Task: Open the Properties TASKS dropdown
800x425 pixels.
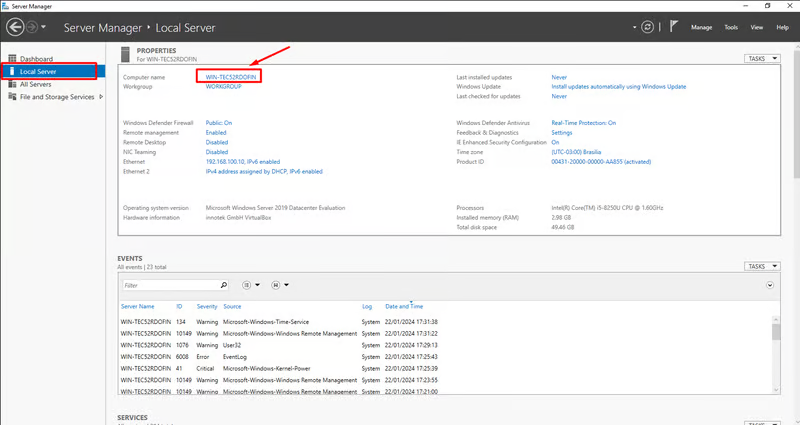Action: (x=760, y=59)
